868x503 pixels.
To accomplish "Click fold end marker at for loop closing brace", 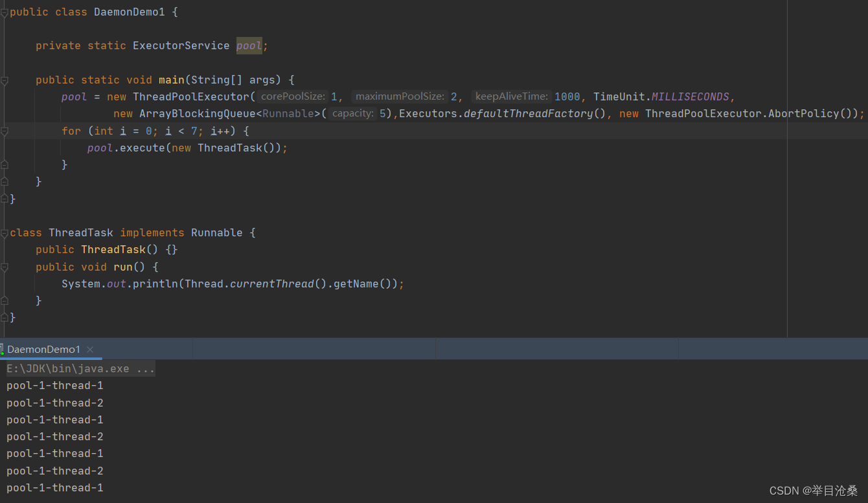I will click(4, 165).
